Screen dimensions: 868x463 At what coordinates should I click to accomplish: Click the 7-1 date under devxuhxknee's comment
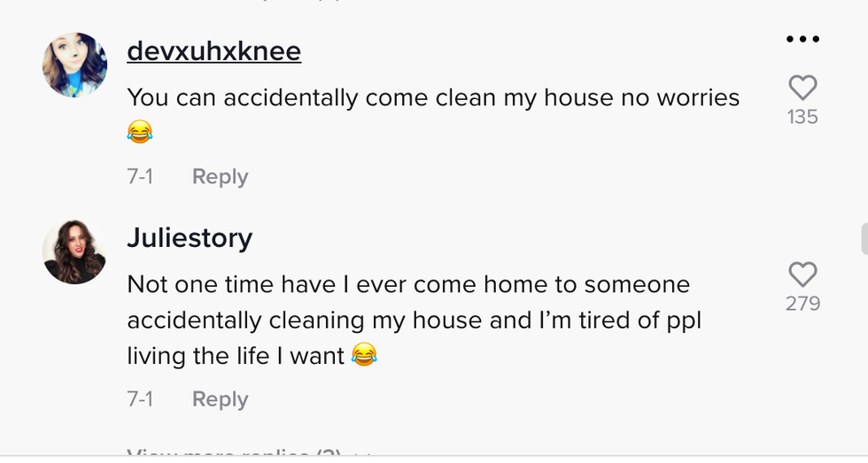point(140,176)
